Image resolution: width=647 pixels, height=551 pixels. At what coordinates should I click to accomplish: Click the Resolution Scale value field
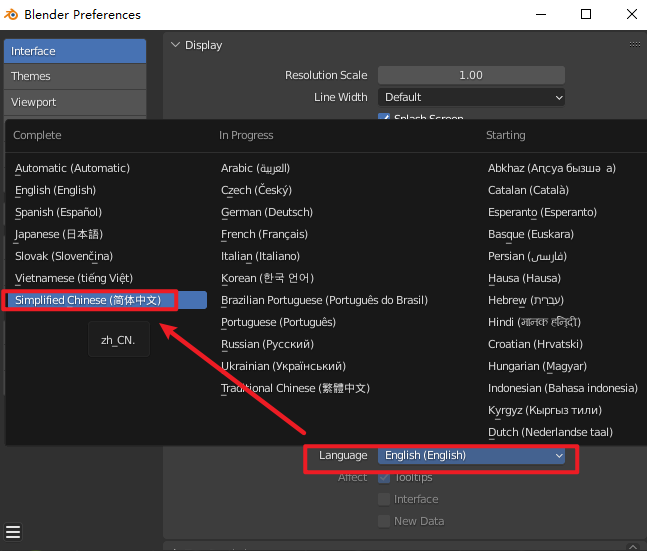(x=471, y=75)
